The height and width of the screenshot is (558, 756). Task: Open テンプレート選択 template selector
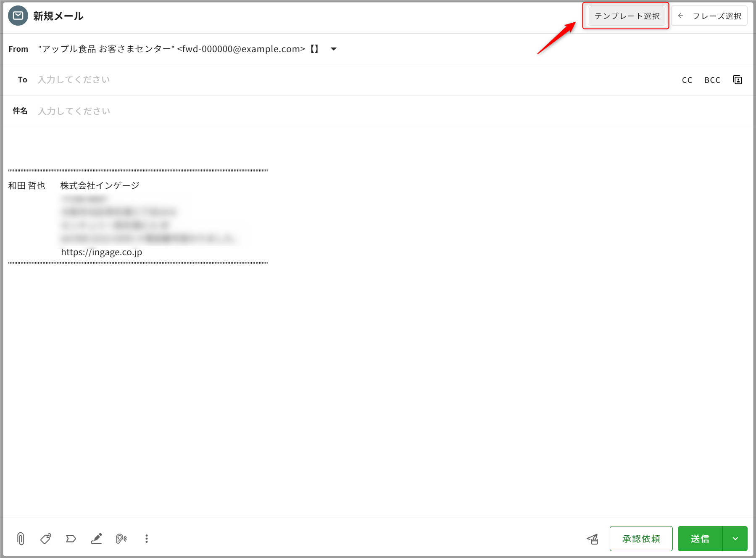pos(627,16)
